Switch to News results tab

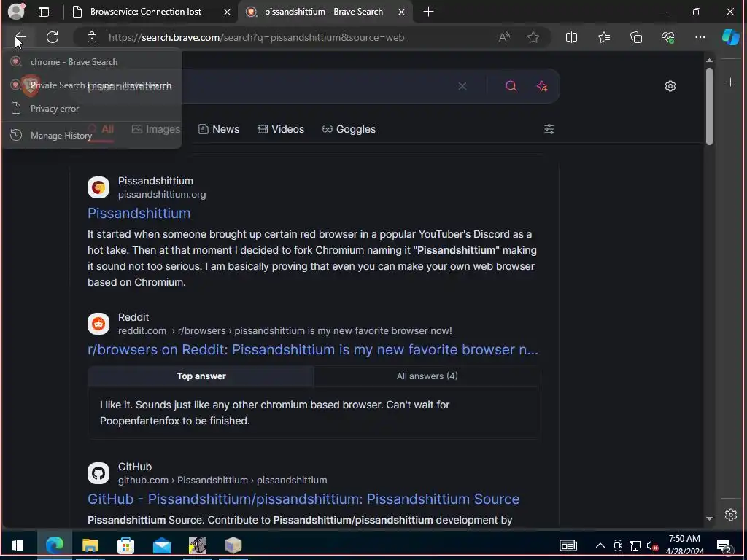(x=219, y=129)
